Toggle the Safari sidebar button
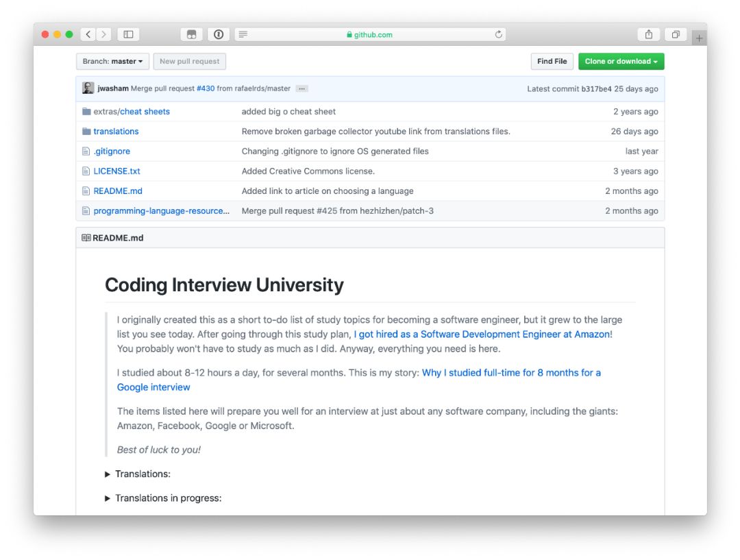This screenshot has width=740, height=560. [128, 34]
